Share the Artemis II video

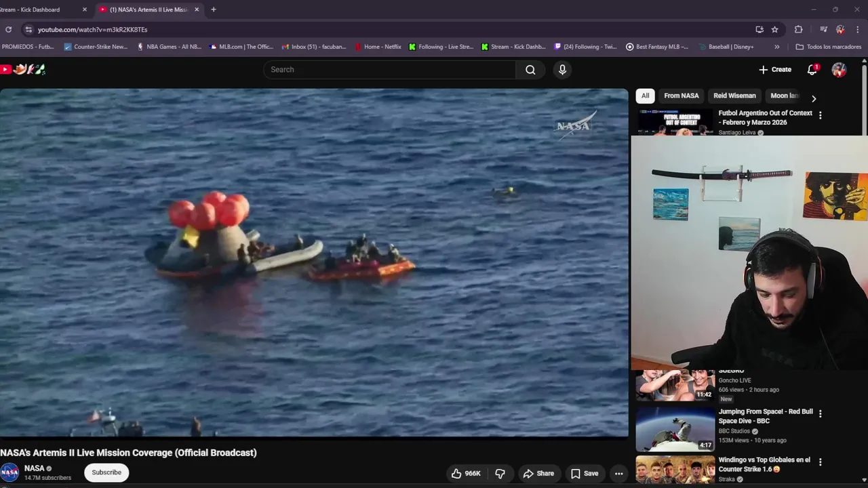(538, 474)
